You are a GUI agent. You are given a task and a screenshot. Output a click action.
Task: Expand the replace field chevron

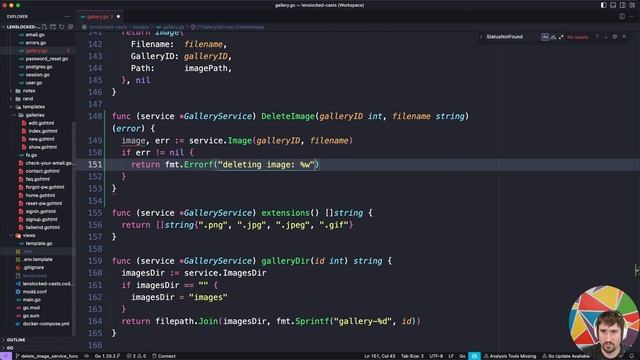point(481,37)
